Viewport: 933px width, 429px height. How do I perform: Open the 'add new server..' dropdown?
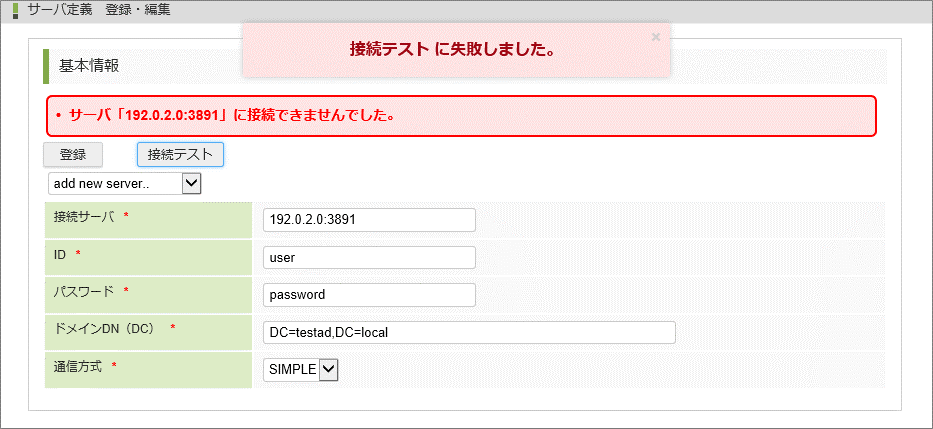tap(125, 184)
